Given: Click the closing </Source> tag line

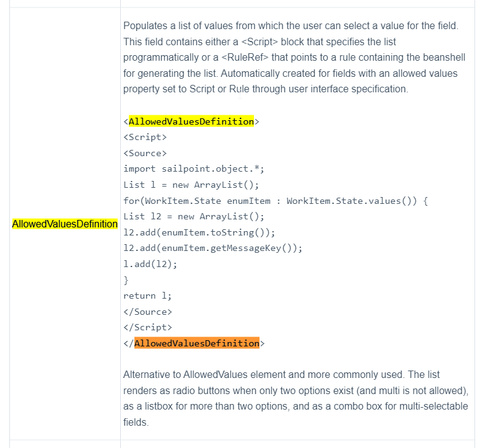Looking at the screenshot, I should pyautogui.click(x=147, y=312).
